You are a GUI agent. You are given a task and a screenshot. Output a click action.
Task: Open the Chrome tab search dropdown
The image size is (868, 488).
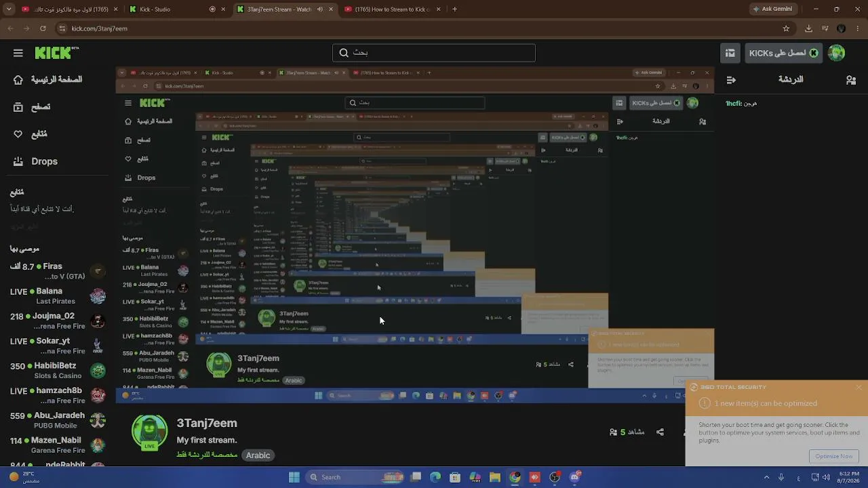[x=9, y=9]
